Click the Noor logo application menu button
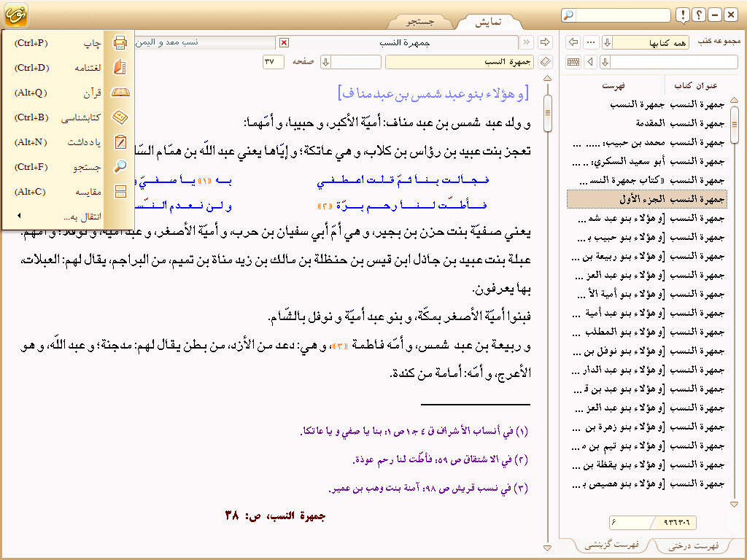The width and height of the screenshot is (747, 560). [16, 15]
